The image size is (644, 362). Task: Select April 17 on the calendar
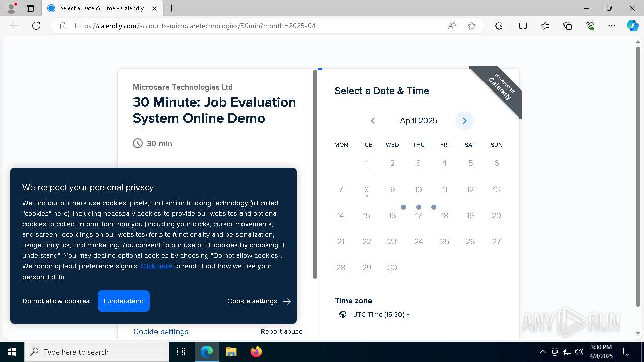[x=419, y=216]
